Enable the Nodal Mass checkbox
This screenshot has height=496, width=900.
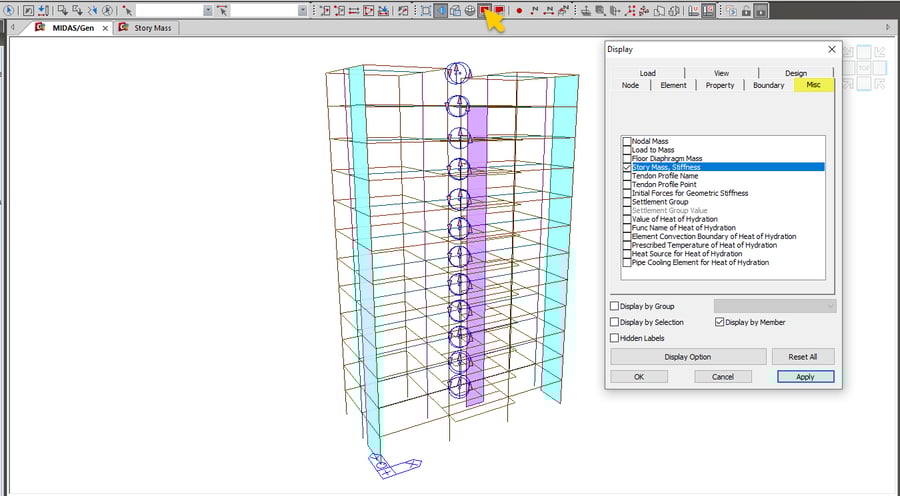(x=627, y=141)
